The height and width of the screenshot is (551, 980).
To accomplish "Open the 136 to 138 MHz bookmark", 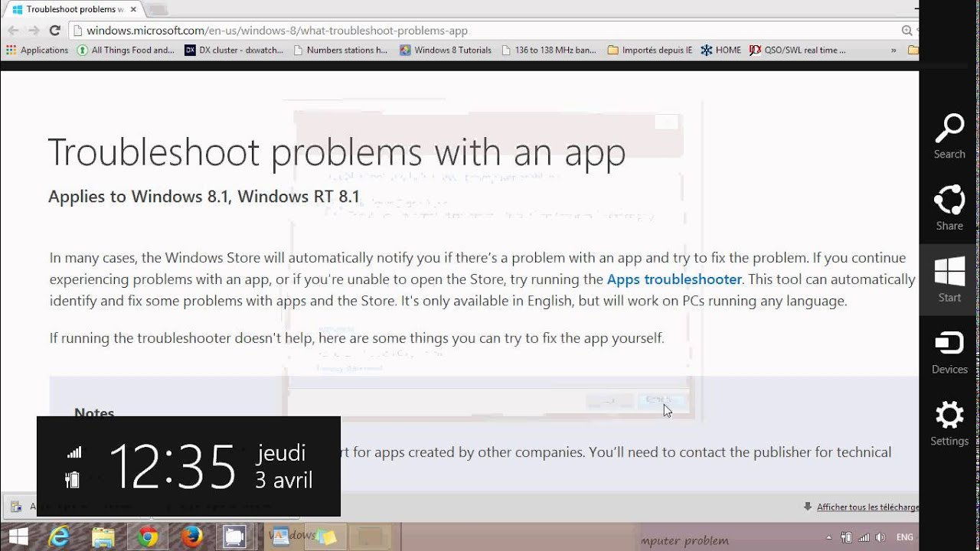I will 548,50.
